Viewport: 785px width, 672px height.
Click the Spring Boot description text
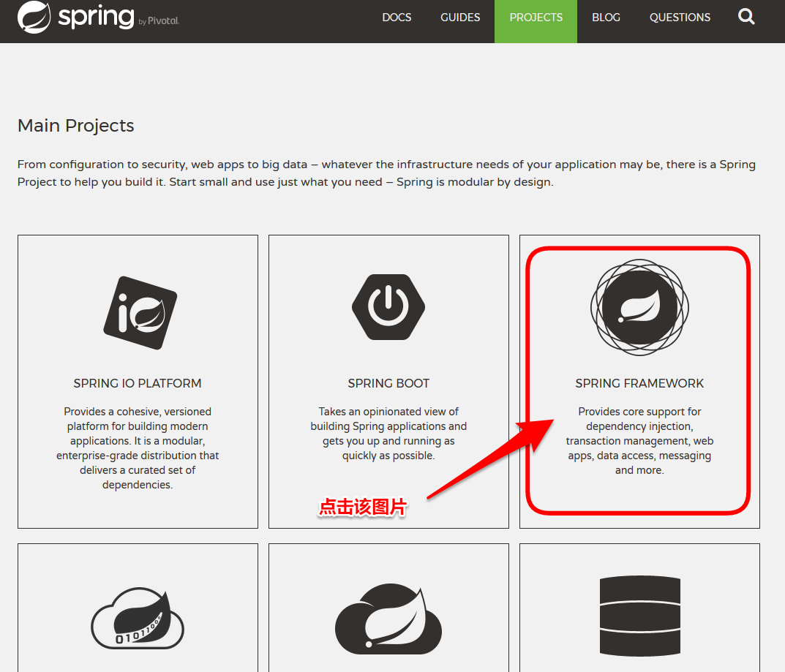[x=388, y=434]
